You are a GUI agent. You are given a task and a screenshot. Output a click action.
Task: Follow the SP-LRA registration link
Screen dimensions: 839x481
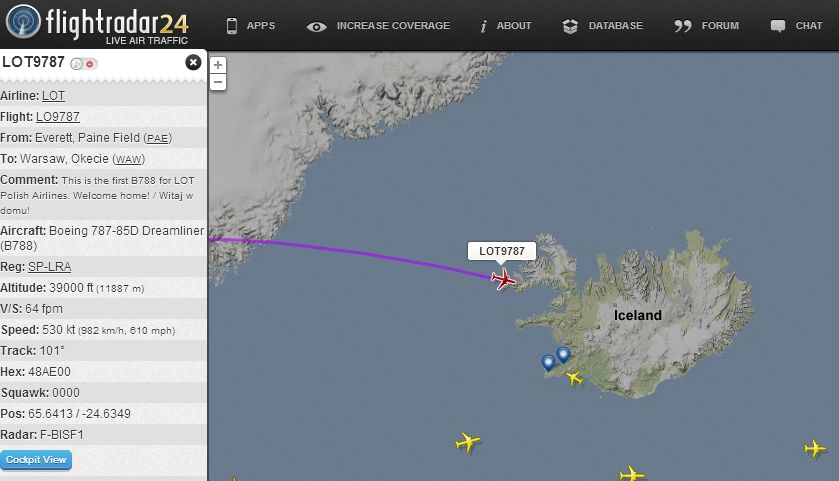(49, 266)
